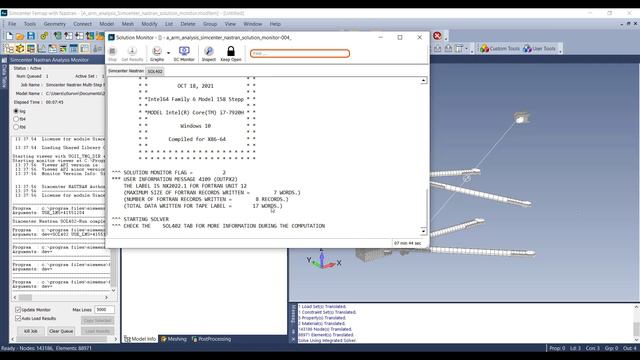Select the log radio button

tap(16, 111)
